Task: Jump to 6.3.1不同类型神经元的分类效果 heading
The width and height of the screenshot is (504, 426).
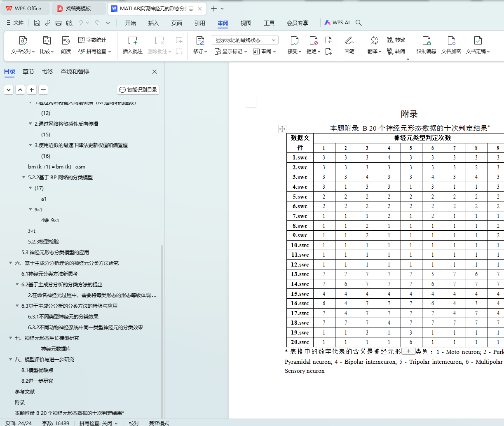Action: tap(63, 317)
